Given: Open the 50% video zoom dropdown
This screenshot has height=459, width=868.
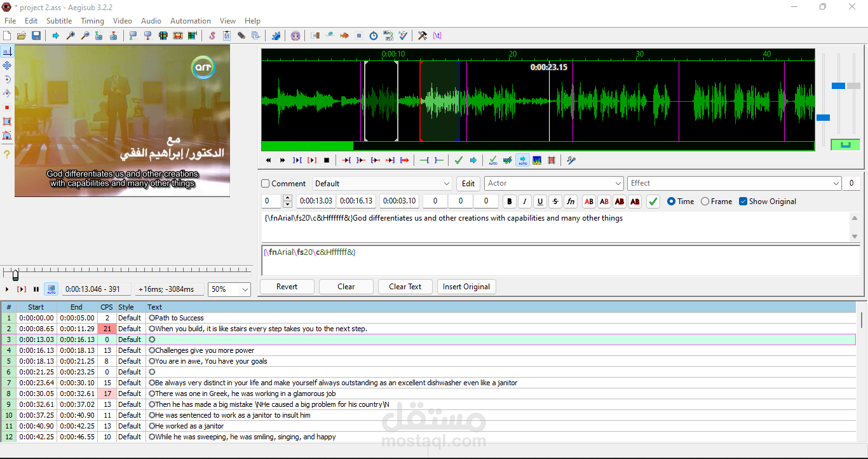Looking at the screenshot, I should point(229,289).
